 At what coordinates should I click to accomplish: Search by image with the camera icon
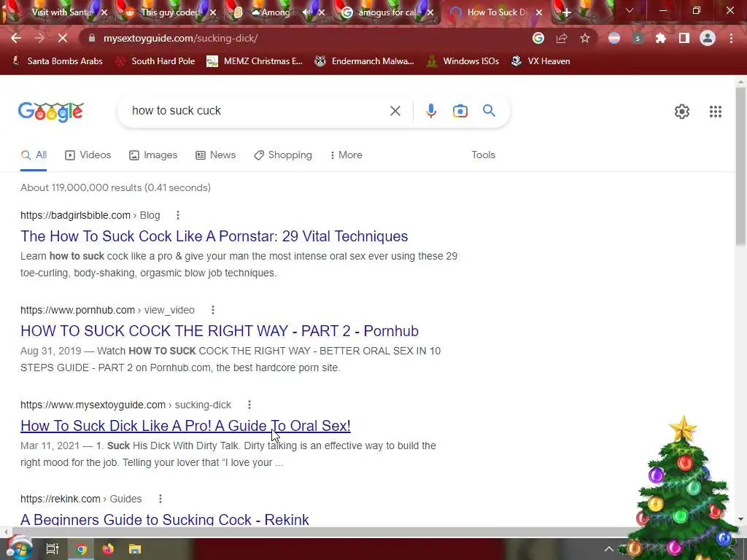tap(460, 111)
